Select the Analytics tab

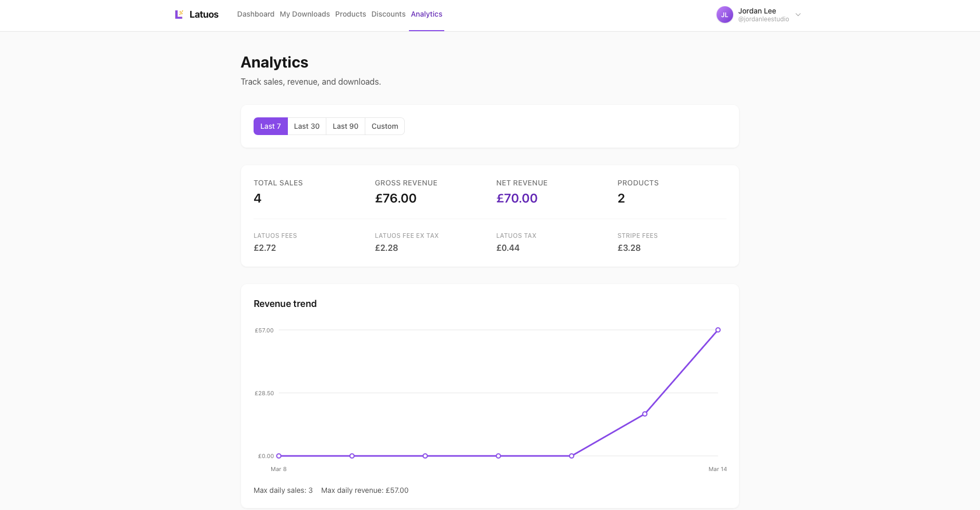pos(427,14)
